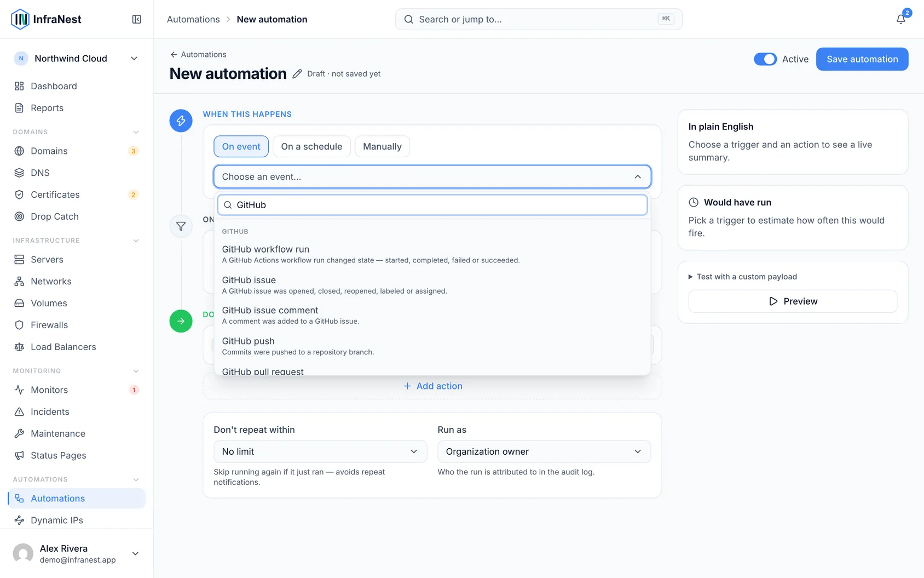
Task: Click the green arrow action step icon
Action: pyautogui.click(x=181, y=321)
